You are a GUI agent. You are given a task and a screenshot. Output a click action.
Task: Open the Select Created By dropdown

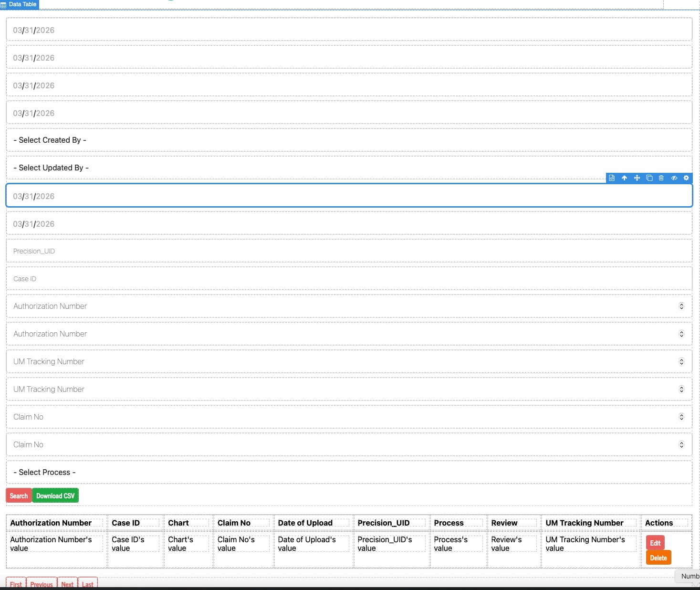coord(349,140)
